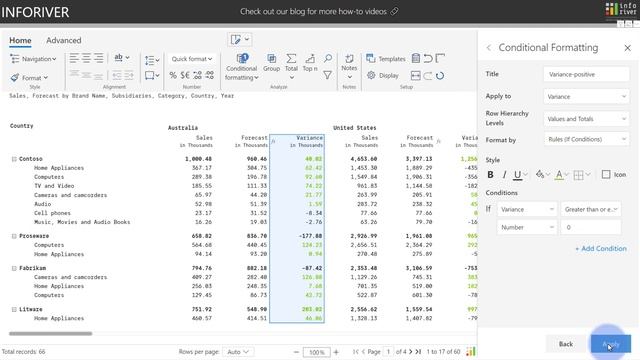Switch to the Home tab
Image resolution: width=640 pixels, height=360 pixels.
click(x=20, y=40)
